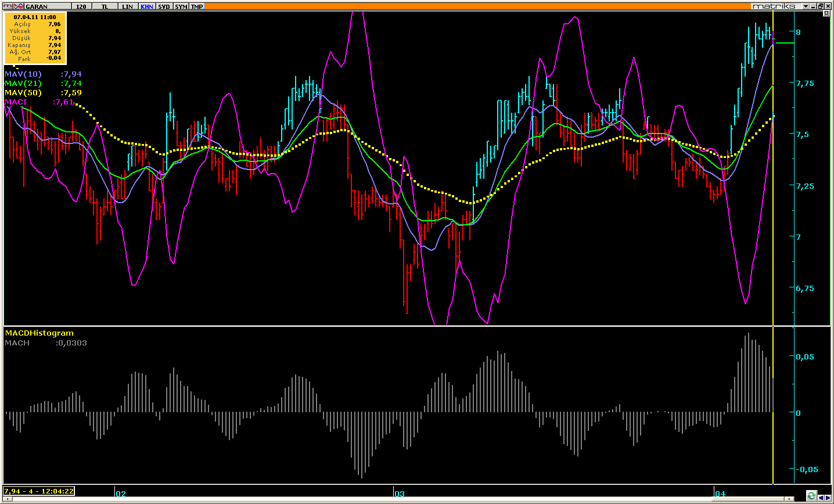This screenshot has width=834, height=504.
Task: Toggle the LIN linear scale button
Action: (128, 6)
